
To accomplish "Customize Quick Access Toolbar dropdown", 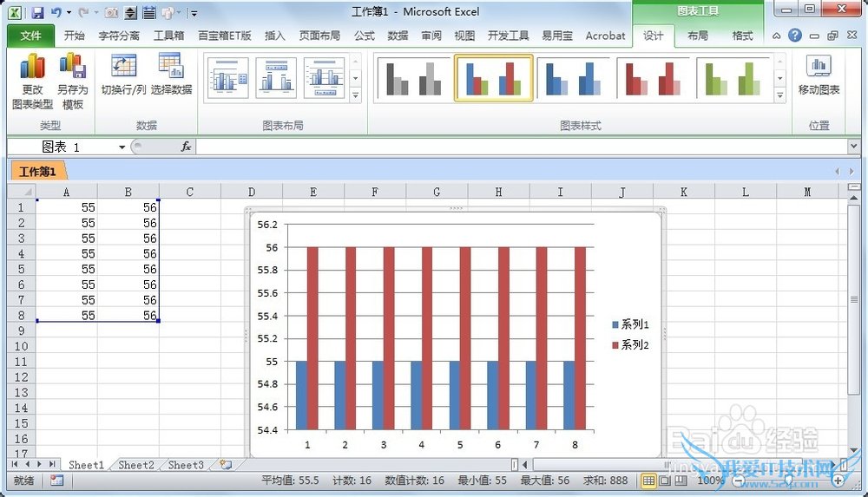I will pos(194,13).
